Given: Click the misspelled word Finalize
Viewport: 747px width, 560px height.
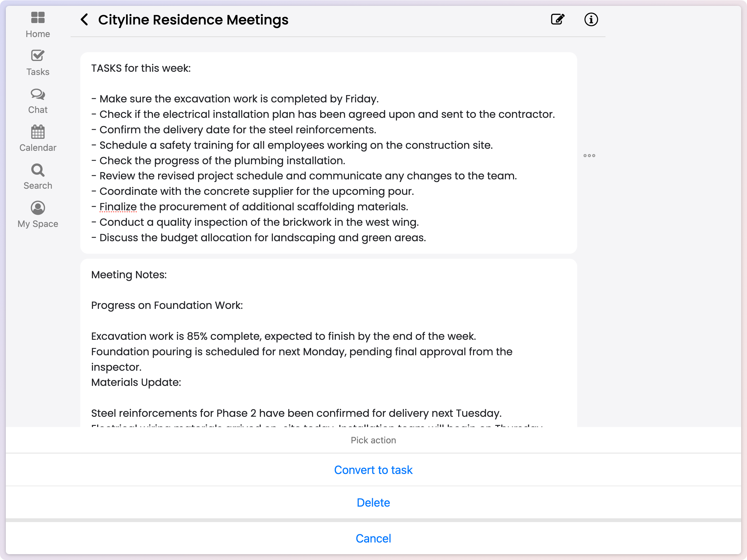Looking at the screenshot, I should pos(118,206).
